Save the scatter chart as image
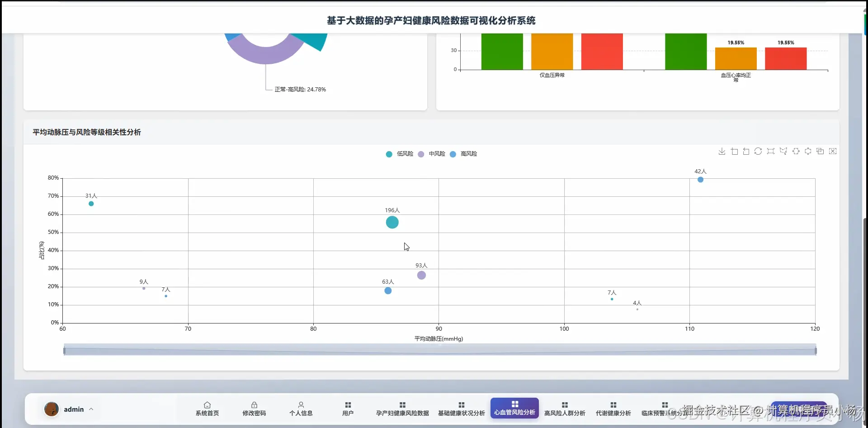This screenshot has height=428, width=868. tap(722, 151)
